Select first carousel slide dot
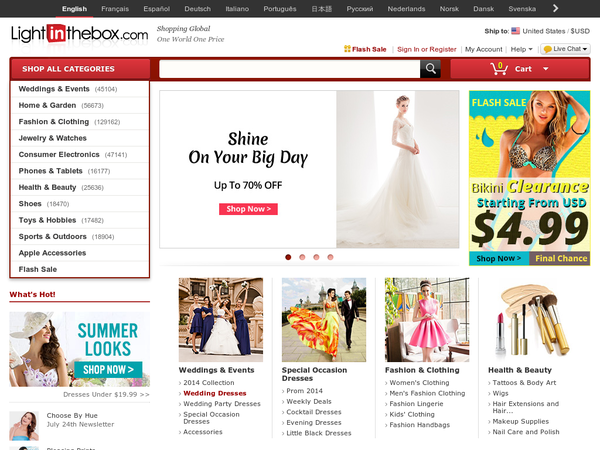Viewport: 600px width, 450px height. [288, 257]
